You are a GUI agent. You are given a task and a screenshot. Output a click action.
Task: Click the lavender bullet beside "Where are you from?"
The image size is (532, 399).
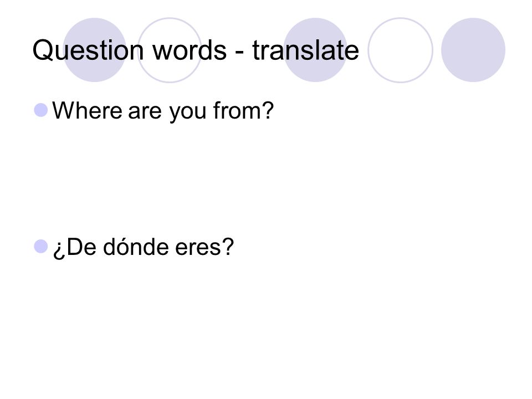pos(40,110)
